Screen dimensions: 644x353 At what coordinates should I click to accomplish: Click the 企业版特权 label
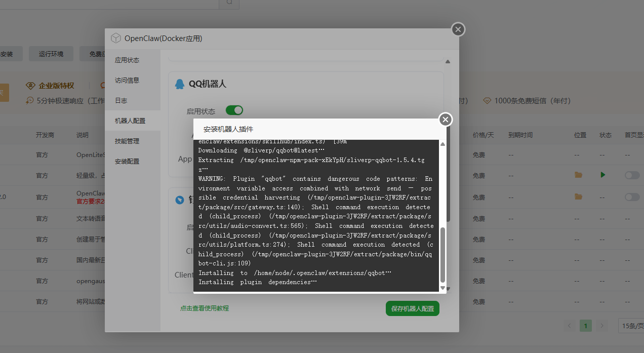pyautogui.click(x=56, y=86)
